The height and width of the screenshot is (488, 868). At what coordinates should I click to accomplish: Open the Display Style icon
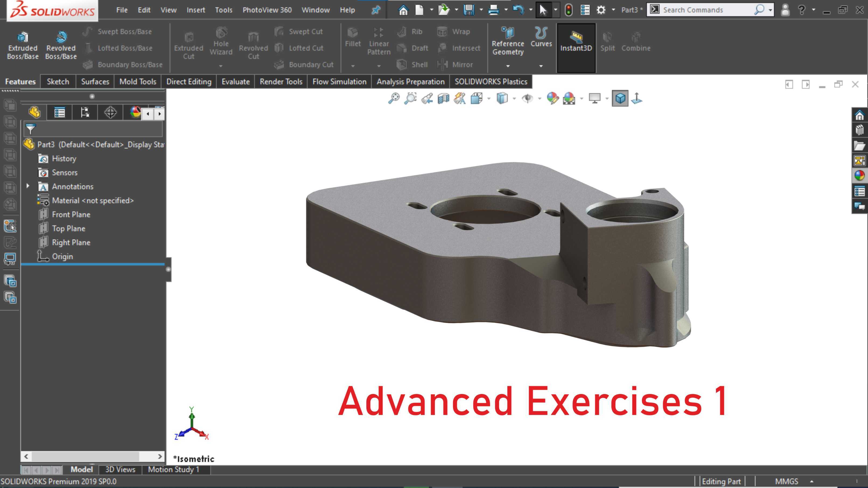click(502, 98)
